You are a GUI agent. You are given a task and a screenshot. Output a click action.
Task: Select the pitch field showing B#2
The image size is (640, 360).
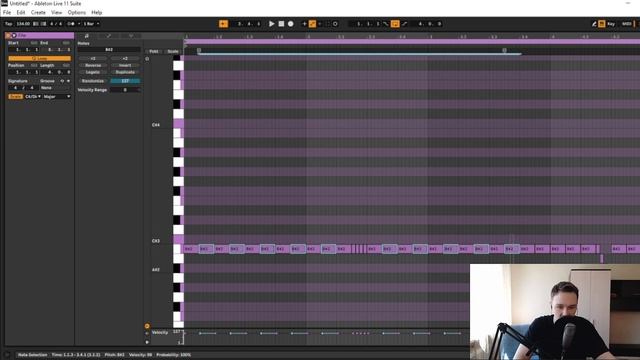click(109, 50)
